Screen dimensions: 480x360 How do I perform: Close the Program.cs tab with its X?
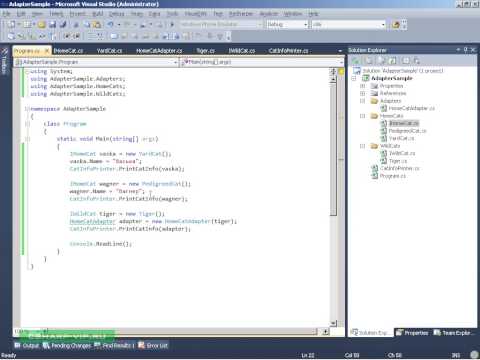coord(47,51)
